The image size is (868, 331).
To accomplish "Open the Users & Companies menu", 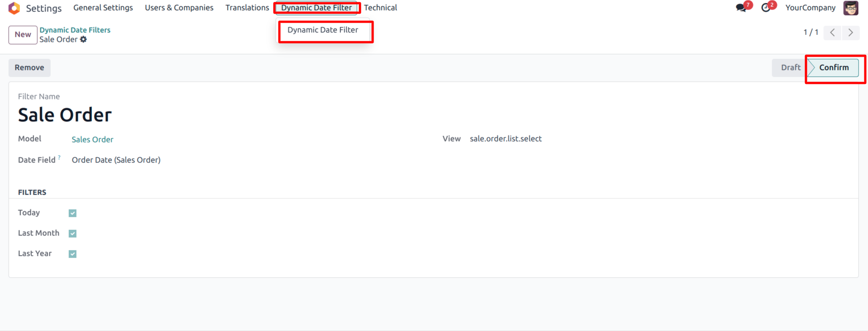I will 179,8.
